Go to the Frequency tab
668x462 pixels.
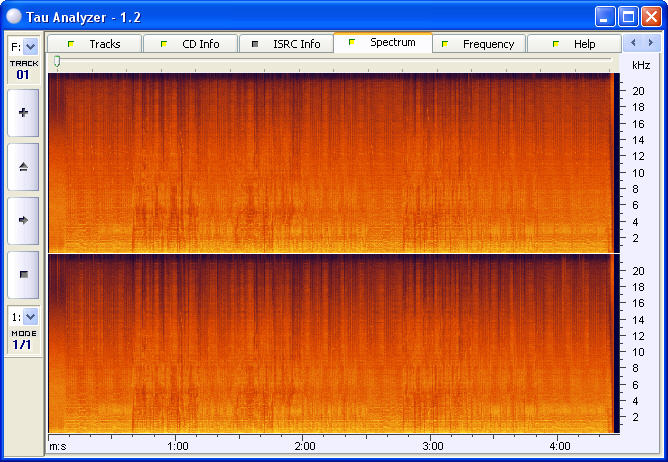click(x=478, y=44)
